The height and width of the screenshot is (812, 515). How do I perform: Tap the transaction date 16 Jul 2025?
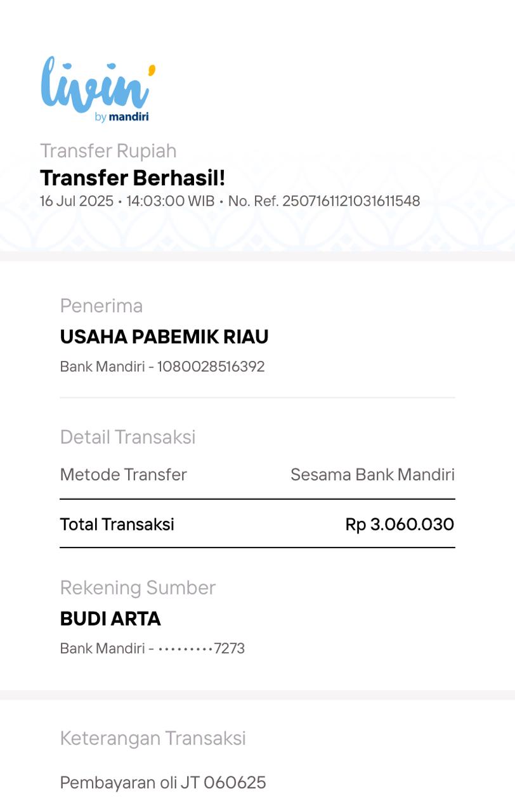76,201
